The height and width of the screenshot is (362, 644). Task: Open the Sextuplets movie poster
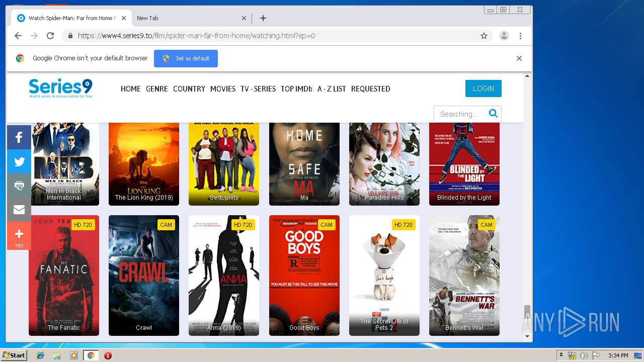coord(224,164)
